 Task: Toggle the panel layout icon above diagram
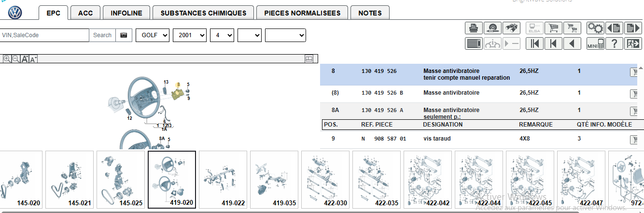[x=309, y=59]
